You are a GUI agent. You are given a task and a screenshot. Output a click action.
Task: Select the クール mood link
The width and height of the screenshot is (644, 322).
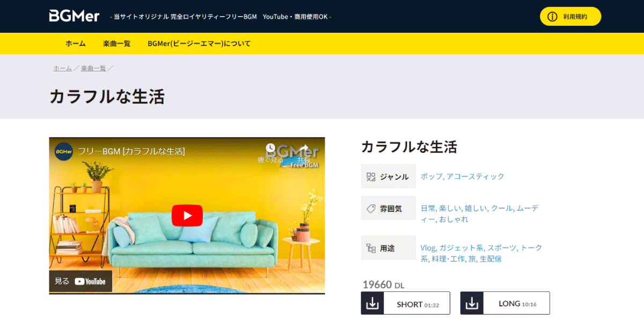501,208
